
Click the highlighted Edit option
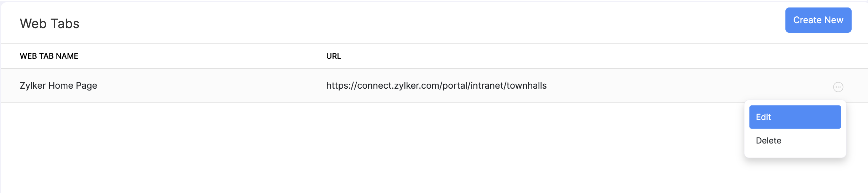[795, 117]
